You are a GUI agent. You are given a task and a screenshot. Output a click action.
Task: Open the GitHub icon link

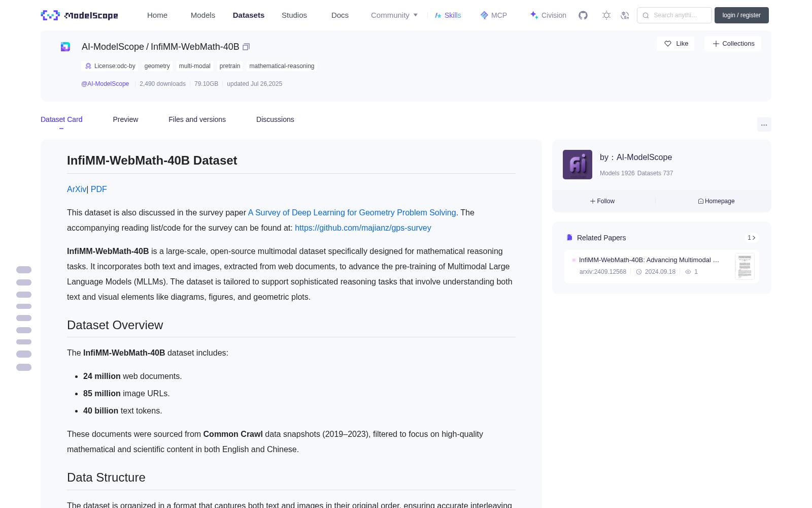tap(583, 15)
